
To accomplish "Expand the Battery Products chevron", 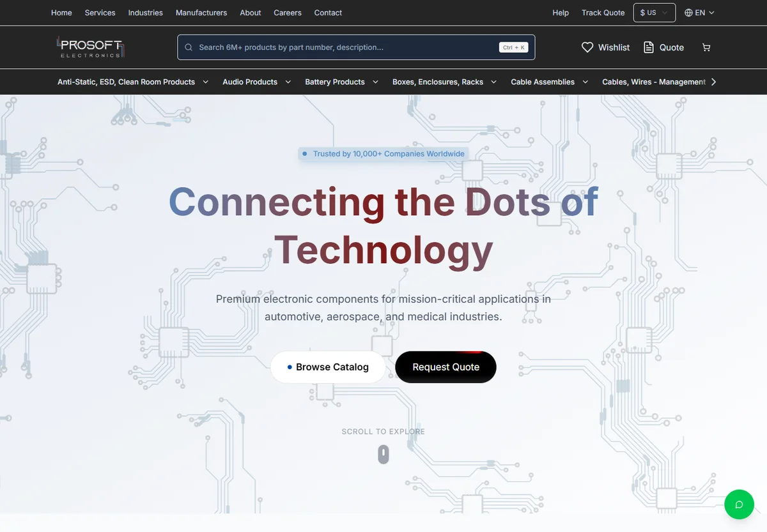I will point(375,82).
